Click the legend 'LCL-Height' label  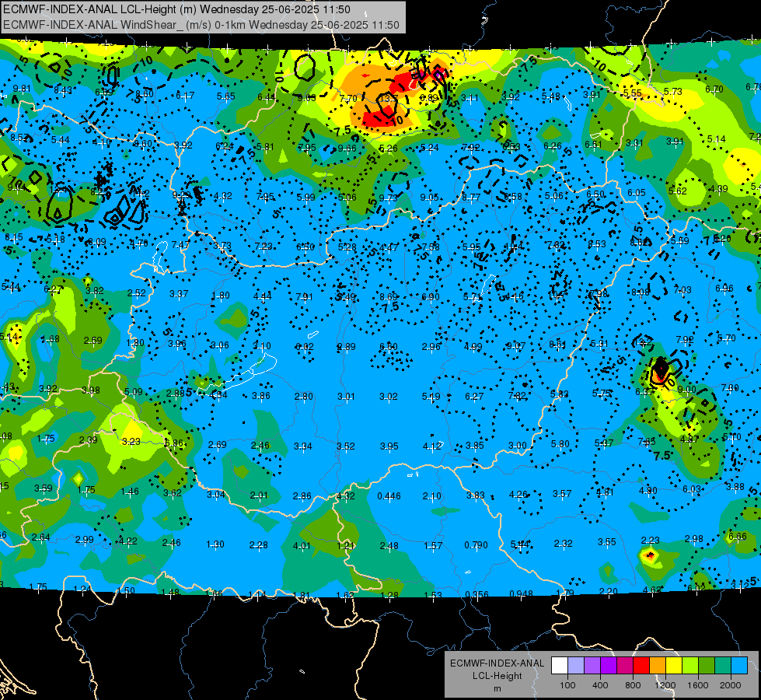497,676
